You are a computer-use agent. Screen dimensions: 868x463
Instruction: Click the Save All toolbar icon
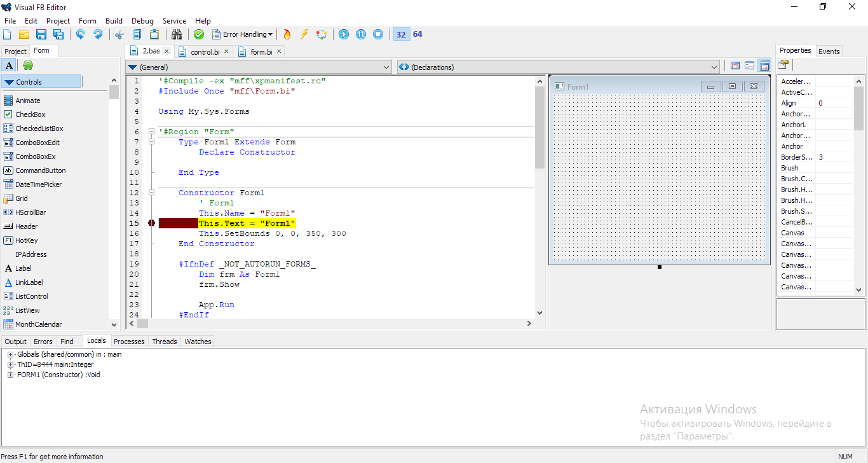tap(58, 34)
